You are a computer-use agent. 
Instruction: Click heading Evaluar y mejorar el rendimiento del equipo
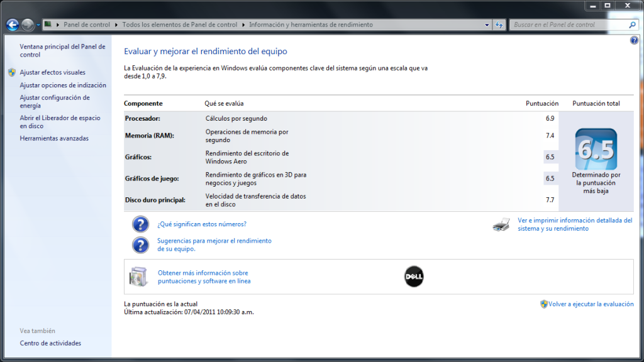pyautogui.click(x=206, y=52)
